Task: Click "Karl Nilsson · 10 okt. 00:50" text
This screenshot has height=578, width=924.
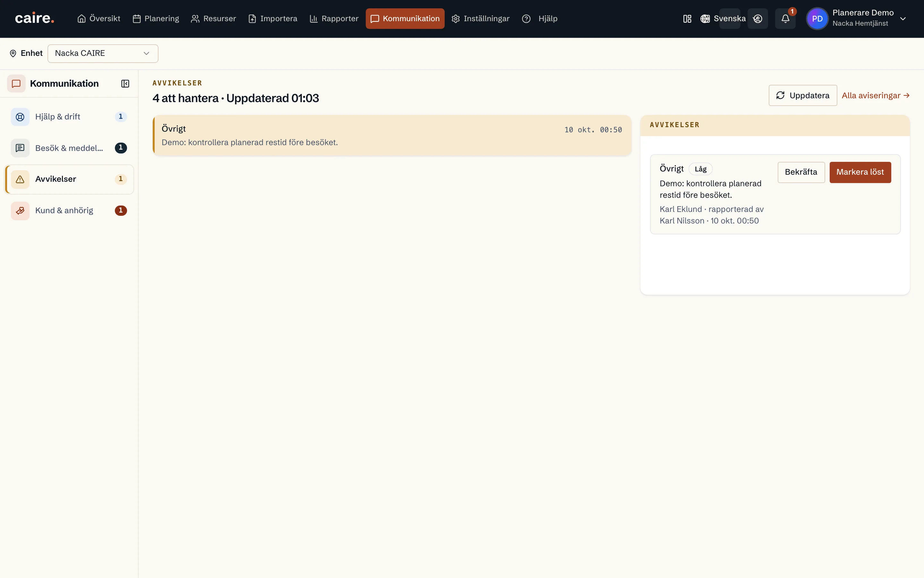Action: 709,221
